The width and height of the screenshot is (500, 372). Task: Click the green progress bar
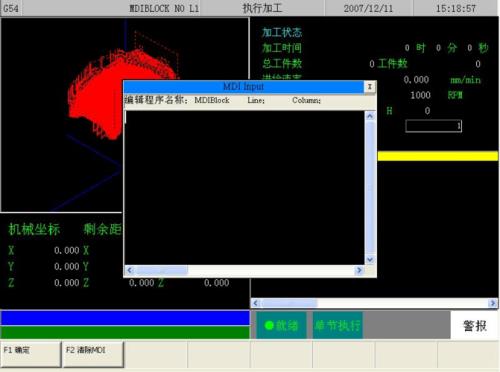tap(125, 332)
